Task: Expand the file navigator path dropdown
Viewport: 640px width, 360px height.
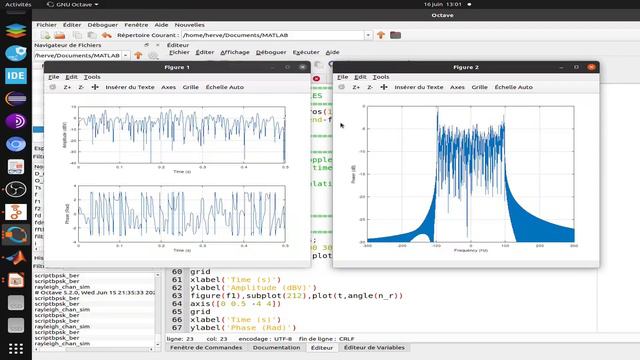Action: tap(126, 55)
